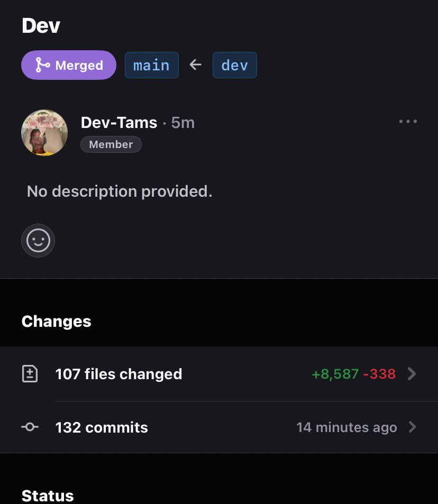Open 107 files changed row
Viewport: 438px width, 504px height.
coord(219,374)
